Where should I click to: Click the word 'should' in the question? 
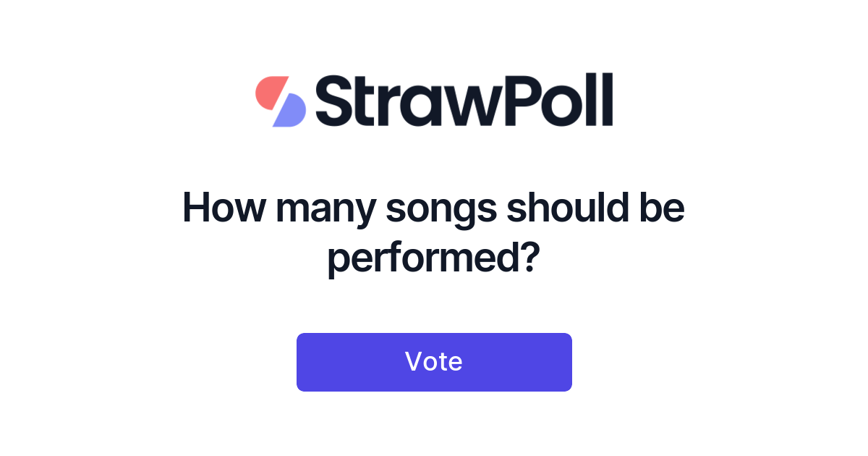pos(566,208)
